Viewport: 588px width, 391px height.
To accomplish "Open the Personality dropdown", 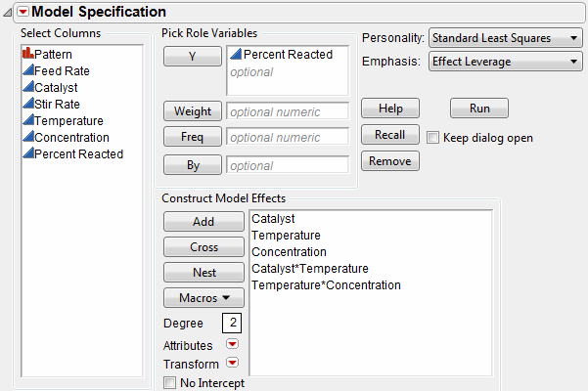I will [x=505, y=38].
